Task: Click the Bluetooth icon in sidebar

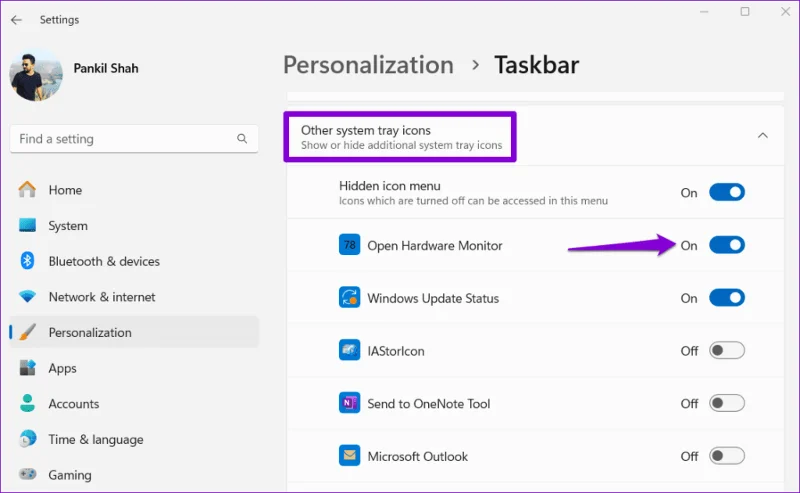Action: [27, 261]
